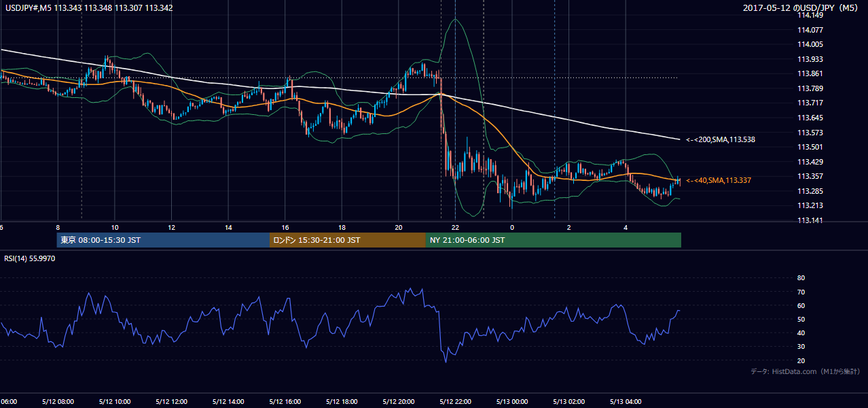Select hour label 10 under the price chart
This screenshot has height=408, width=868.
[x=115, y=227]
